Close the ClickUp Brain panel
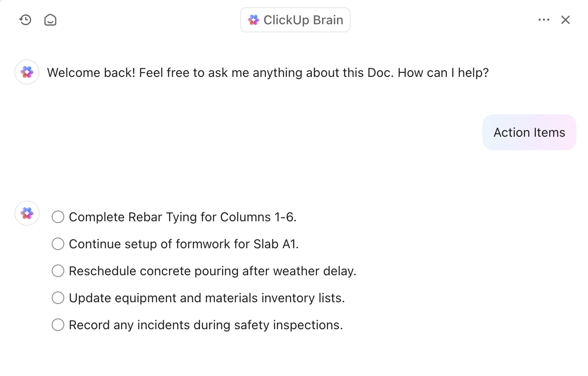Screen dimensions: 588x376 pos(566,20)
